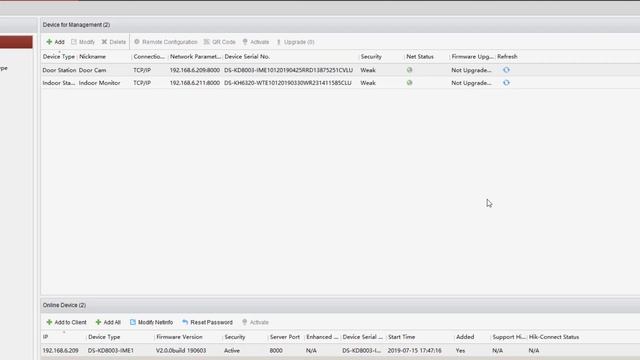Screen dimensions: 640x360
Task: Click Reset Password button
Action: (x=207, y=322)
